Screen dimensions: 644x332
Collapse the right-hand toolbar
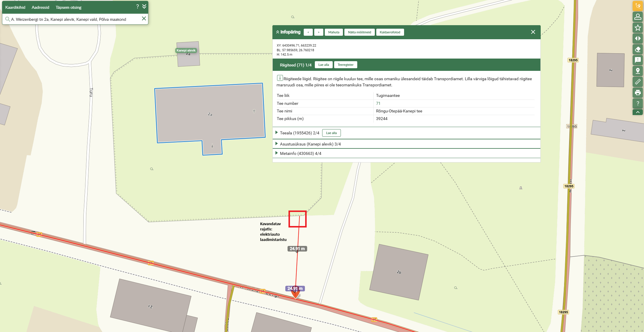click(638, 112)
